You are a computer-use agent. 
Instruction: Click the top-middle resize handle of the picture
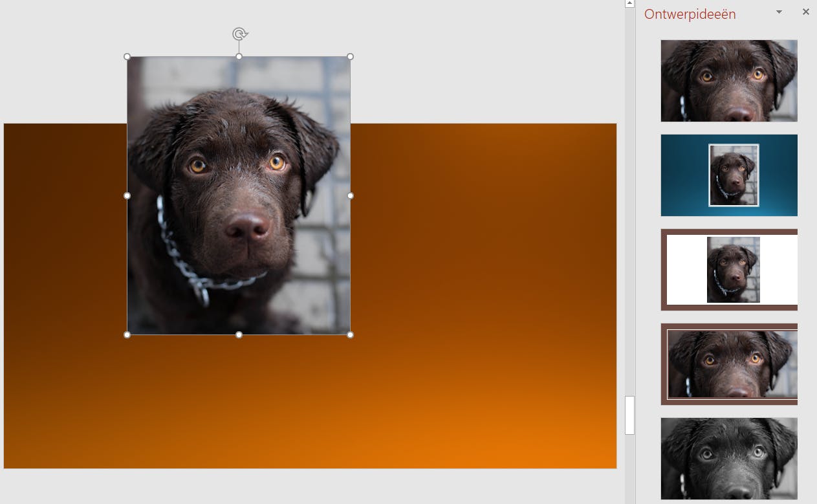pos(239,56)
